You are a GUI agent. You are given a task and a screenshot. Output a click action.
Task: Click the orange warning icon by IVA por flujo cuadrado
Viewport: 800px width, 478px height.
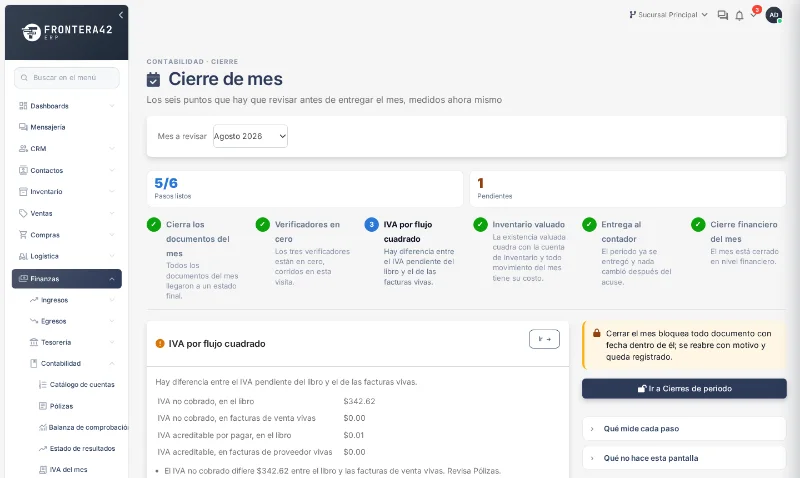(x=160, y=343)
